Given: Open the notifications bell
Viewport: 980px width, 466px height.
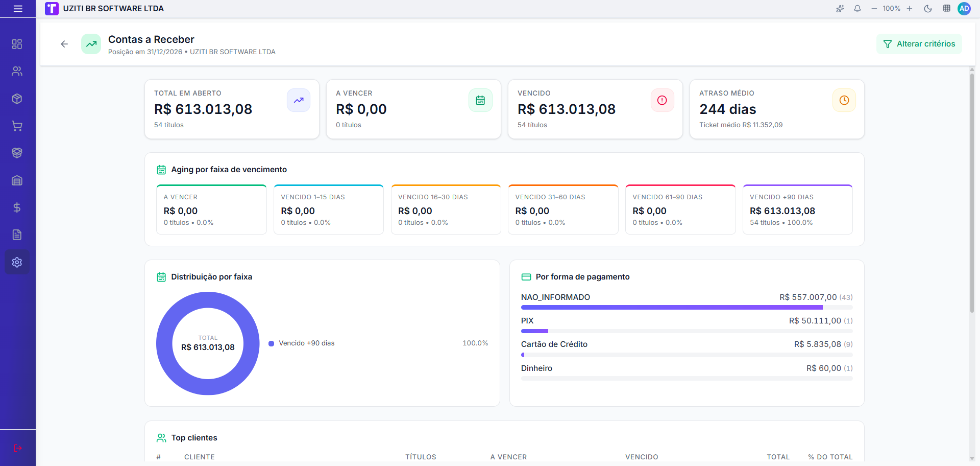Looking at the screenshot, I should 857,9.
